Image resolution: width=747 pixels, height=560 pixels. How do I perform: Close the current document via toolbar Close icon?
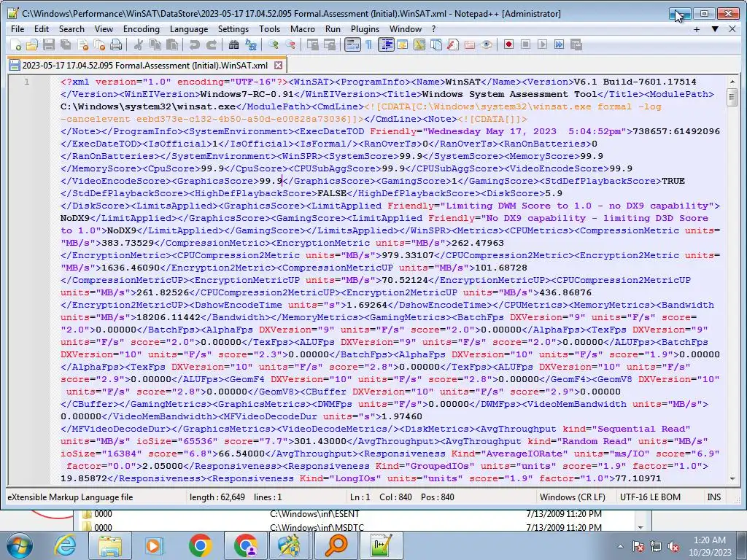point(83,44)
